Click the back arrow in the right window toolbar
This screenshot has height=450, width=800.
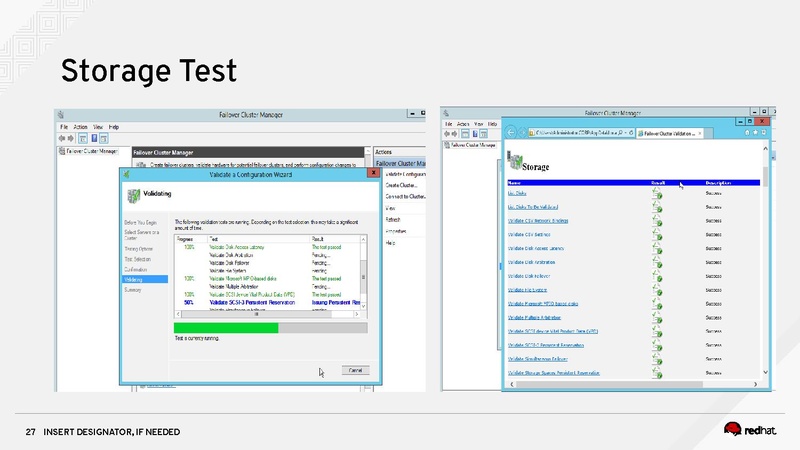point(447,134)
